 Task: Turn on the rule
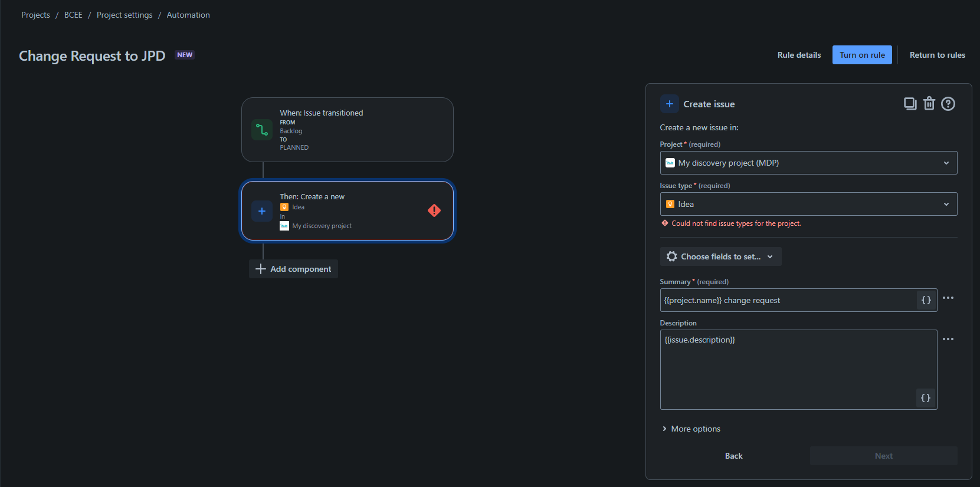862,55
